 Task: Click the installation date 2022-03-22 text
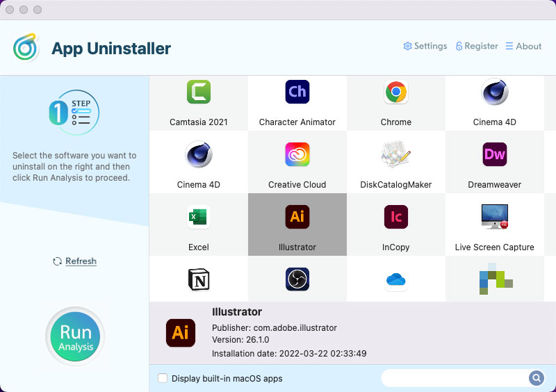[289, 353]
